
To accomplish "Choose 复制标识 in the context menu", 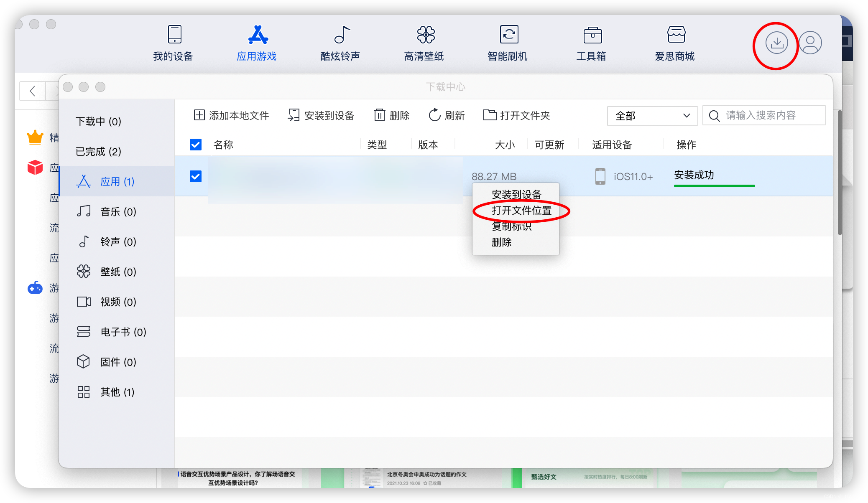I will (x=511, y=226).
